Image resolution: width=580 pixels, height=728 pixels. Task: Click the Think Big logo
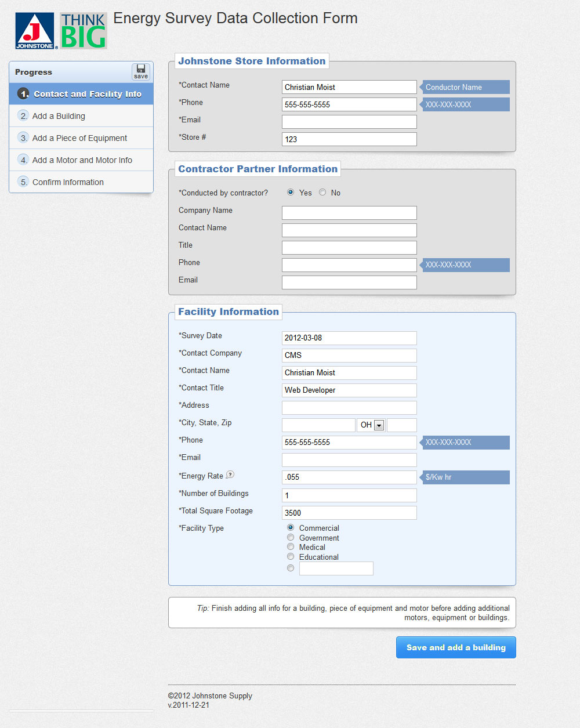tap(84, 31)
